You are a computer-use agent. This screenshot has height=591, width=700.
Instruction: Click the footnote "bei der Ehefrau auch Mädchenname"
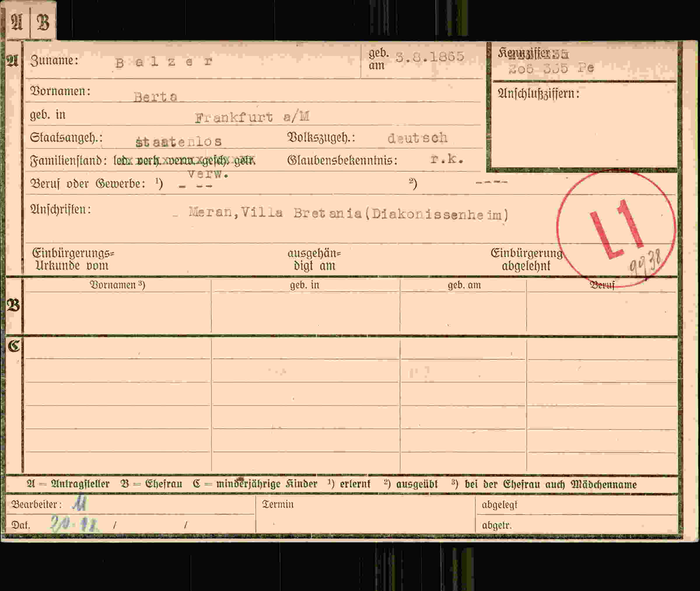click(551, 485)
